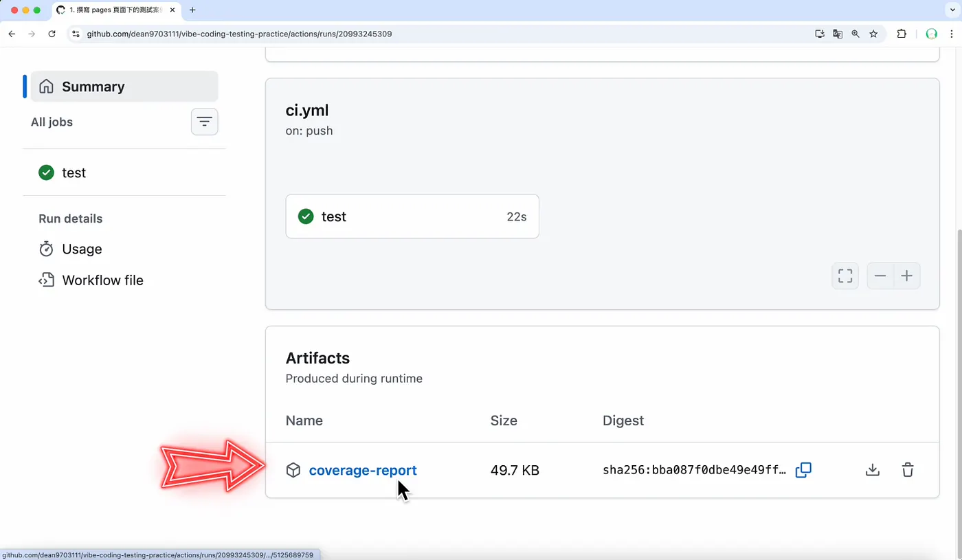Toggle fullscreen workflow graph view
This screenshot has width=962, height=560.
[845, 276]
